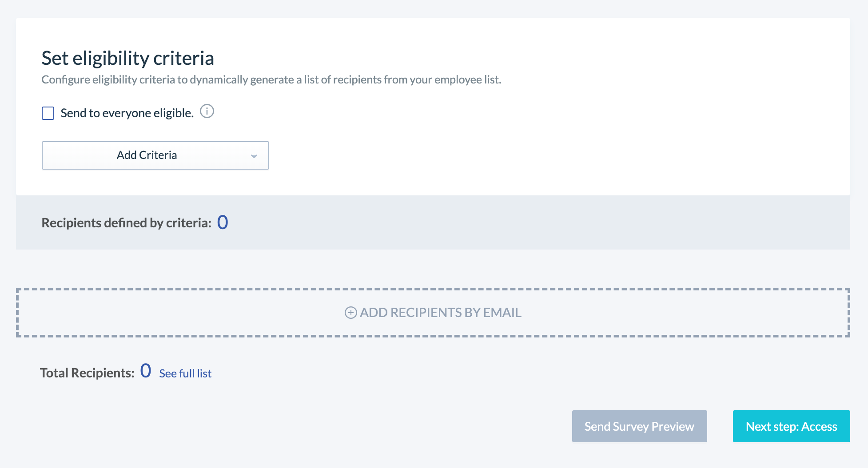Click the 'Total Recipients:' label

coord(87,373)
